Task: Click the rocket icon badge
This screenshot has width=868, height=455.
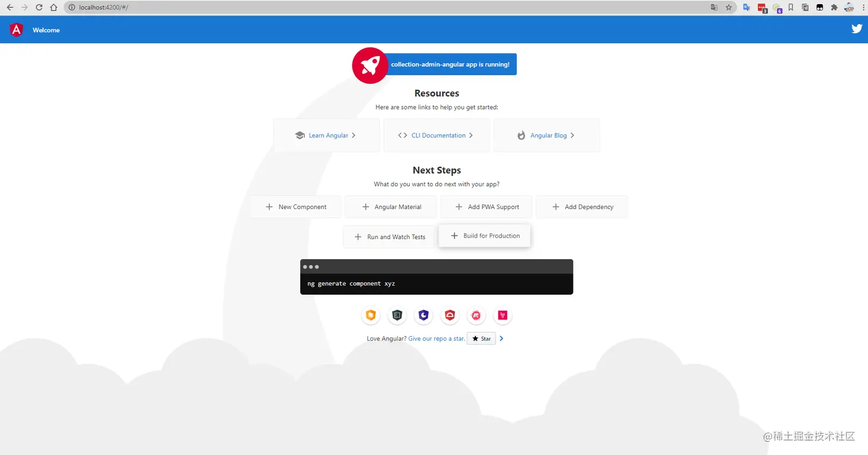Action: point(370,65)
